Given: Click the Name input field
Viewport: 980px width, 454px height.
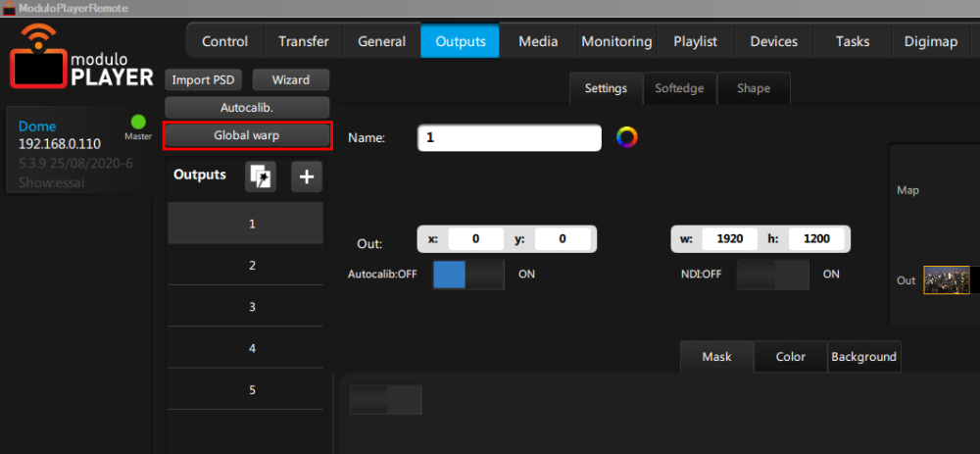Looking at the screenshot, I should tap(509, 138).
